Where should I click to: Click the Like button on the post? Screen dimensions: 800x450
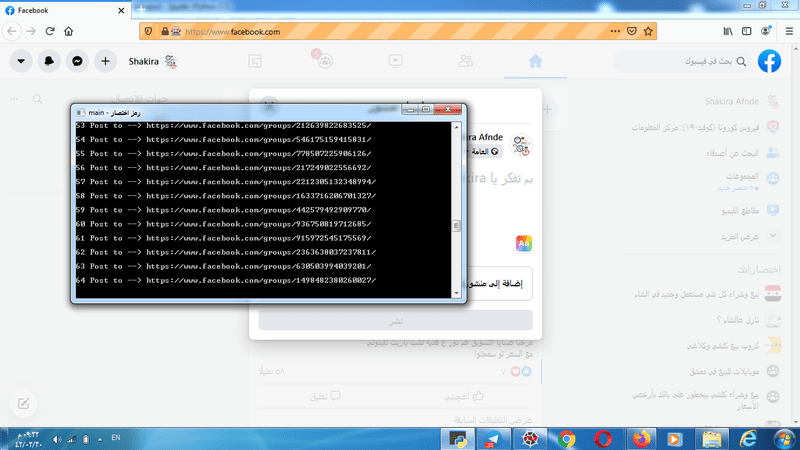[464, 396]
